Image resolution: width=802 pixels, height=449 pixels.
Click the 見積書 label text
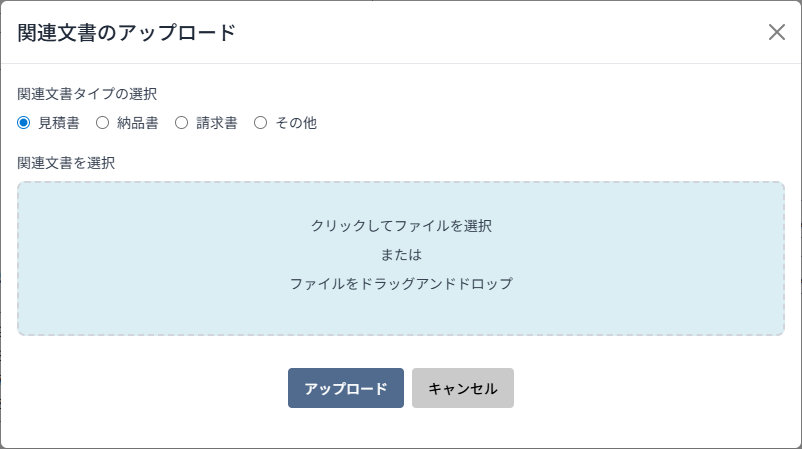(x=58, y=123)
